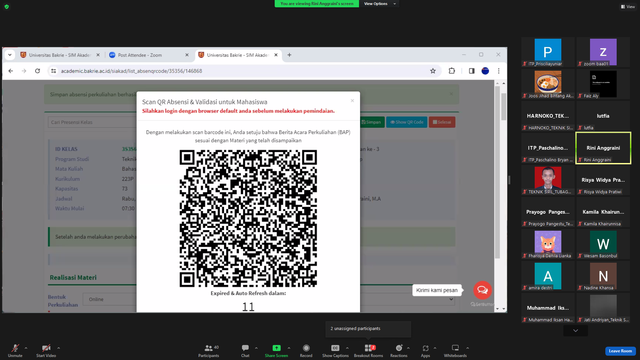This screenshot has height=360, width=640.
Task: Expand chat options arrow next to Chat
Action: (256, 348)
